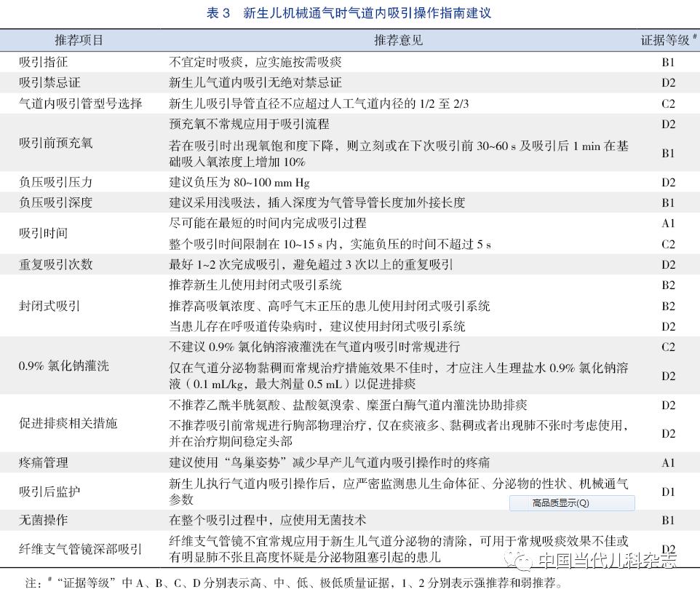Click text 推荐新生儿使用封闭式吸引系统
The image size is (700, 592).
pos(255,285)
